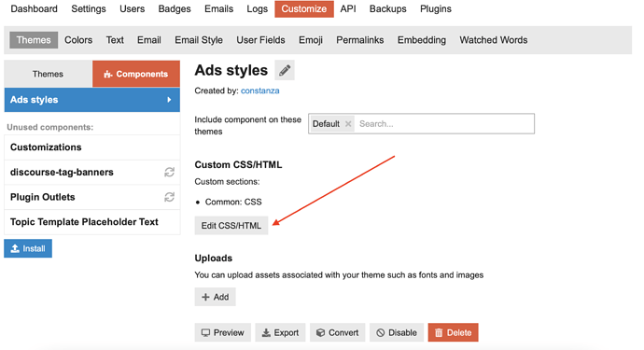Open the Logs admin section
This screenshot has width=644, height=350.
tap(257, 8)
